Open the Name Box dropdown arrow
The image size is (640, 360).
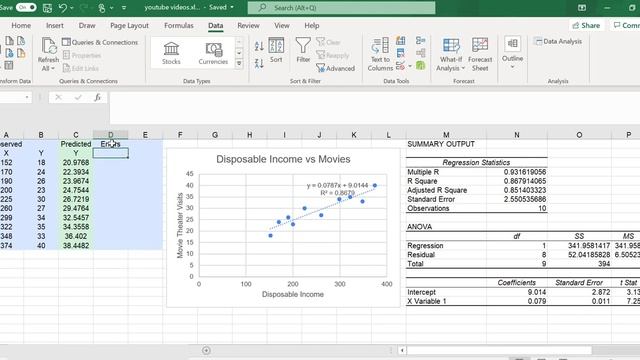(x=27, y=97)
